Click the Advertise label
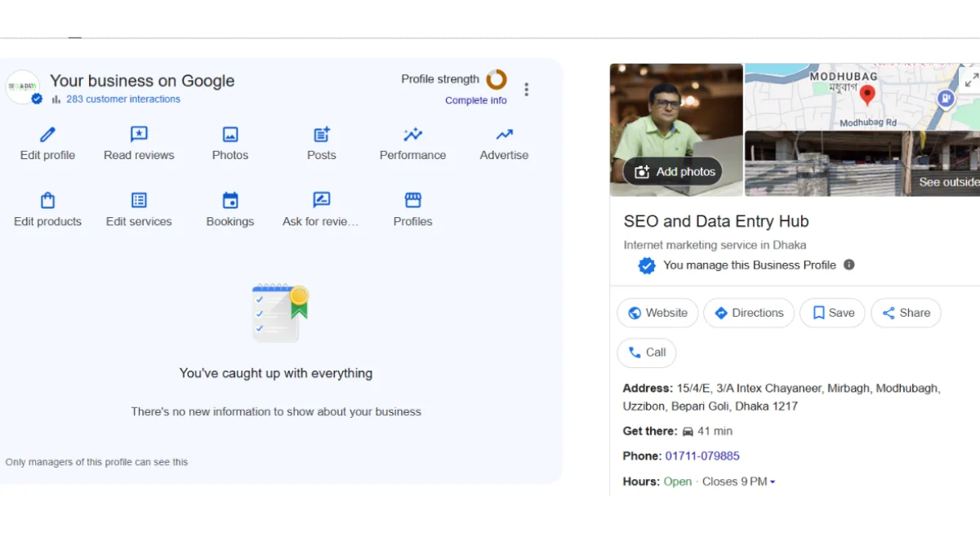This screenshot has width=980, height=555. tap(505, 155)
